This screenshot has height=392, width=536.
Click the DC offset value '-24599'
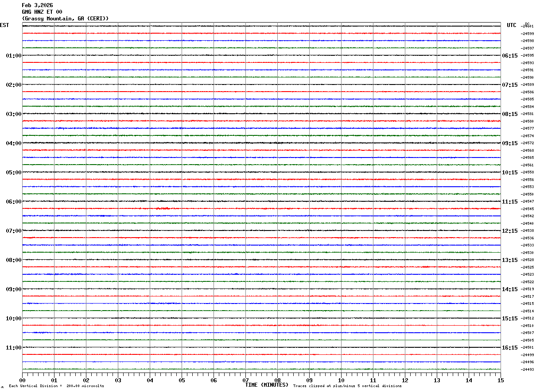click(527, 34)
